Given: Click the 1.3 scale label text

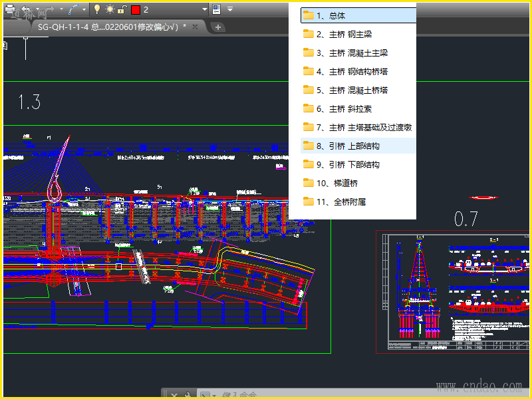Looking at the screenshot, I should coord(29,102).
